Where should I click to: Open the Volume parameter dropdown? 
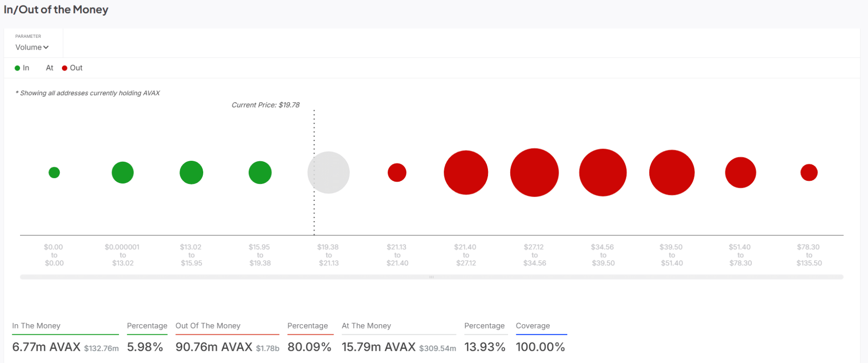point(32,47)
